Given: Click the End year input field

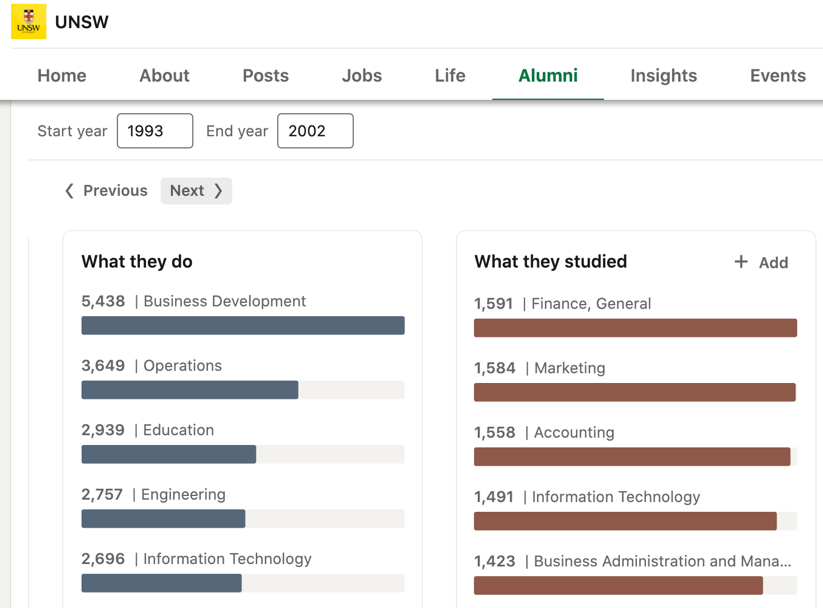Looking at the screenshot, I should coord(315,131).
